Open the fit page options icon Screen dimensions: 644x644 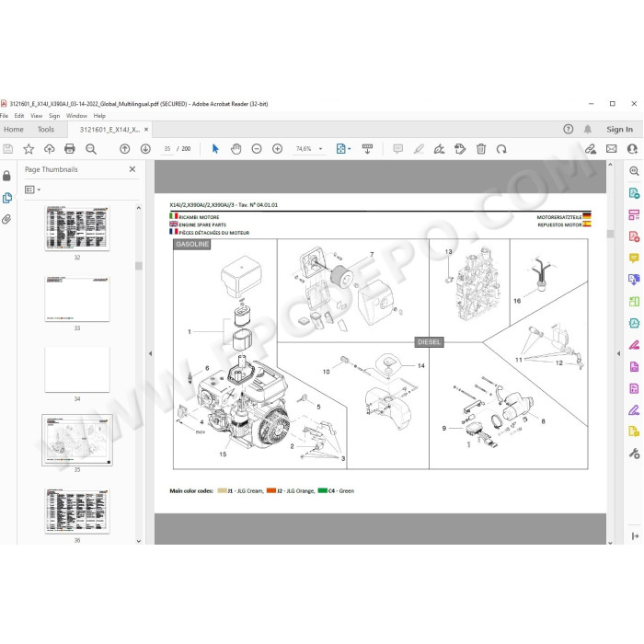coord(343,149)
